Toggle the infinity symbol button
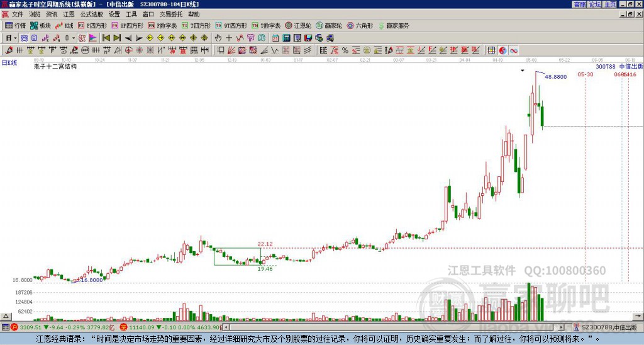The width and height of the screenshot is (644, 345). pyautogui.click(x=513, y=50)
